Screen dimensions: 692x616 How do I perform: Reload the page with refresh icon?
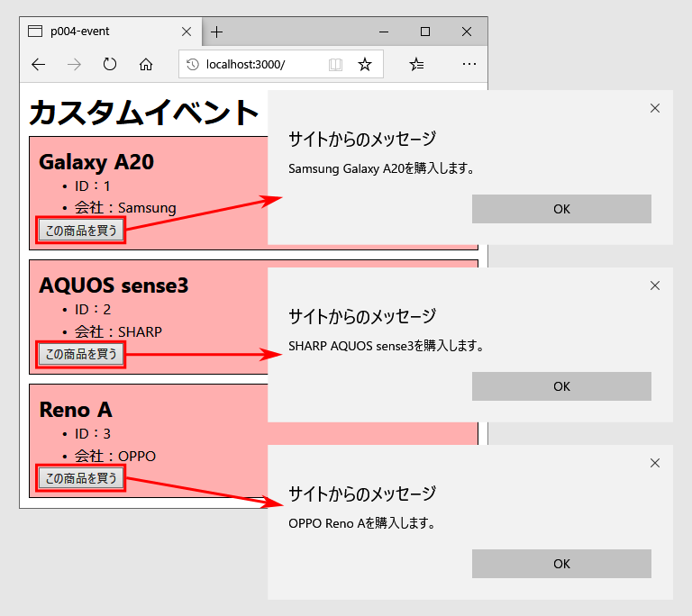tap(109, 65)
